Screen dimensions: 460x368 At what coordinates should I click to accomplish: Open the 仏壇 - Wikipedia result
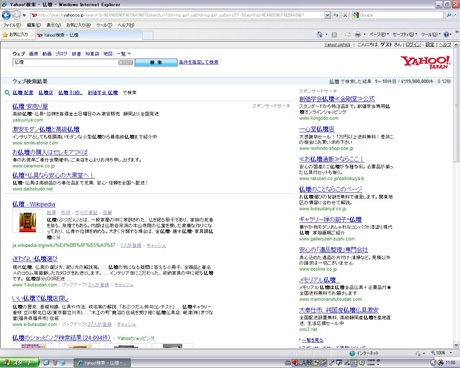point(34,204)
